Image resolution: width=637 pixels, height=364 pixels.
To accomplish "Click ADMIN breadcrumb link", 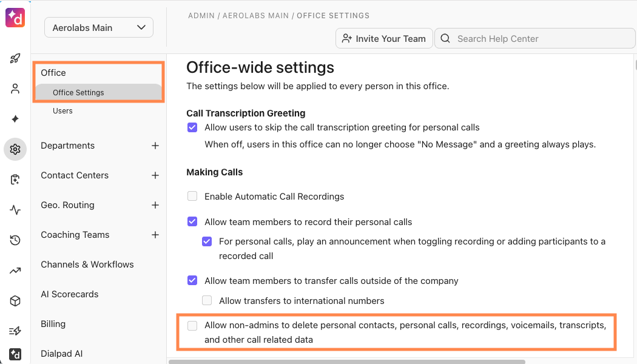I will click(201, 15).
